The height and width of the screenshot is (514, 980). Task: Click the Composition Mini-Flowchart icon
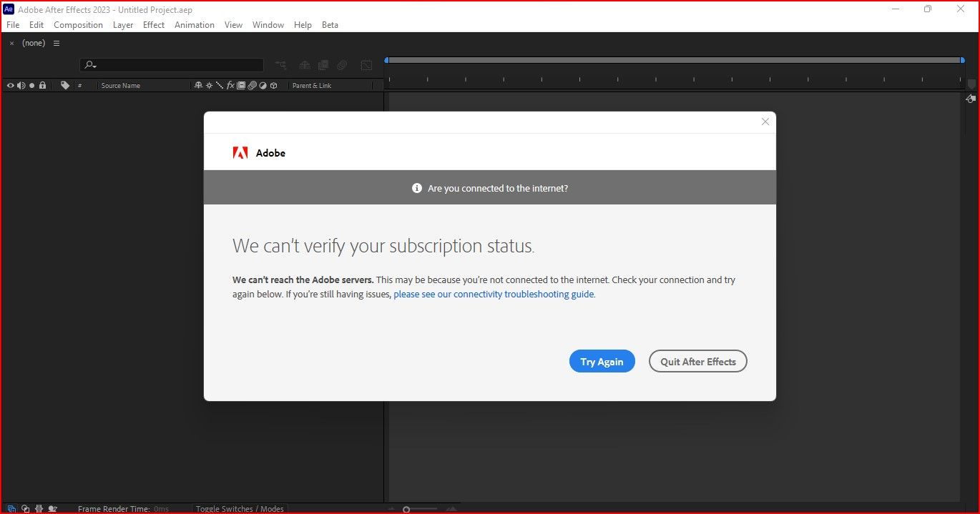tap(281, 65)
